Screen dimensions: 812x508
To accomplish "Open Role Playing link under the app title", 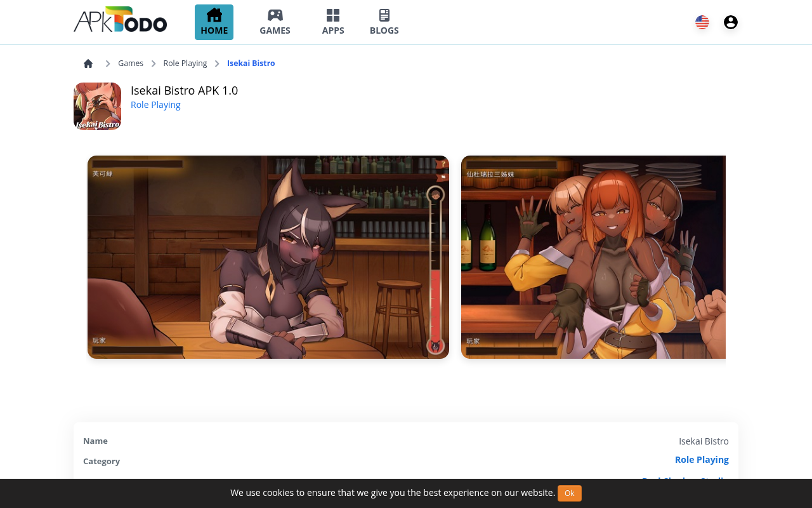I will tap(155, 105).
